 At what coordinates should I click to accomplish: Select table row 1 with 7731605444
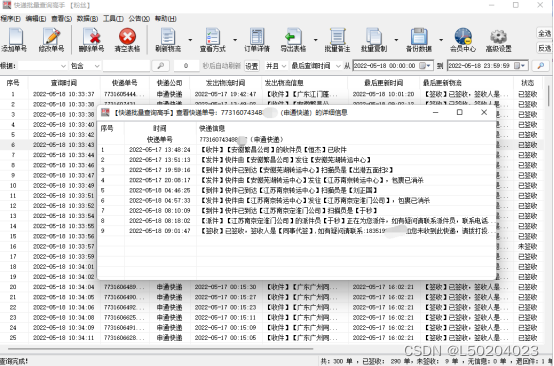point(272,94)
